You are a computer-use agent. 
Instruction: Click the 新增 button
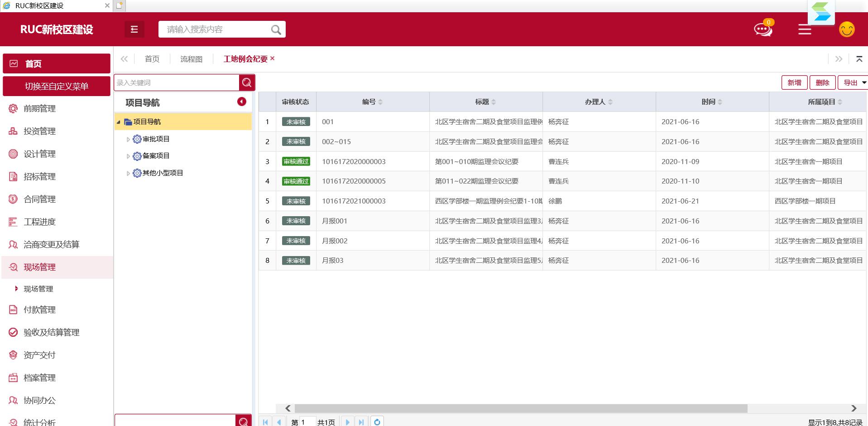(x=794, y=82)
